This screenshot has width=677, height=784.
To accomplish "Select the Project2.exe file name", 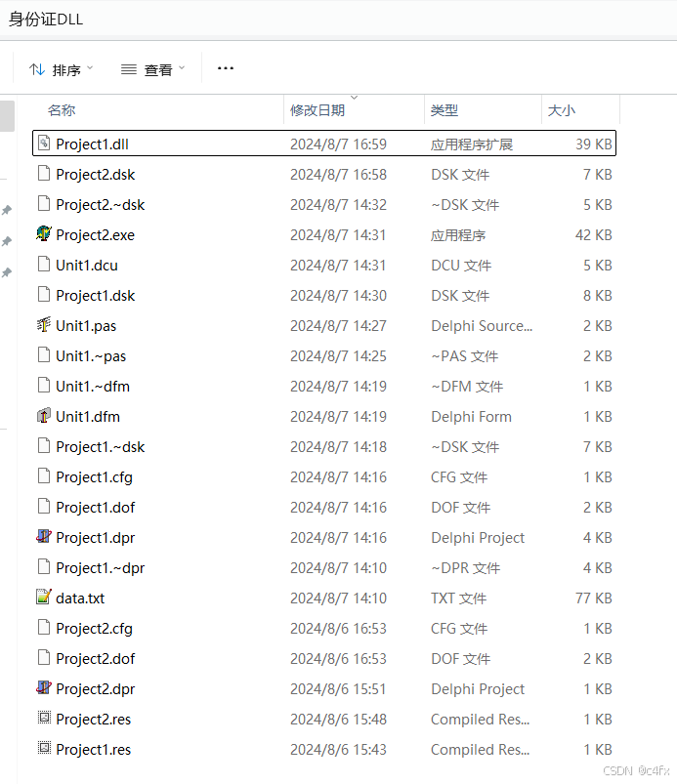I will 95,235.
